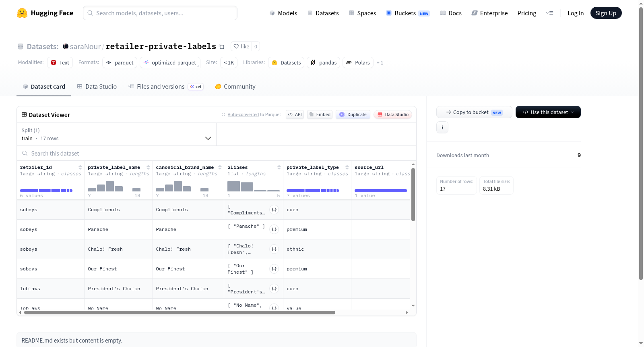The image size is (644, 347).
Task: Click Chalo! Fresh in the private_label_name column
Action: coord(105,249)
